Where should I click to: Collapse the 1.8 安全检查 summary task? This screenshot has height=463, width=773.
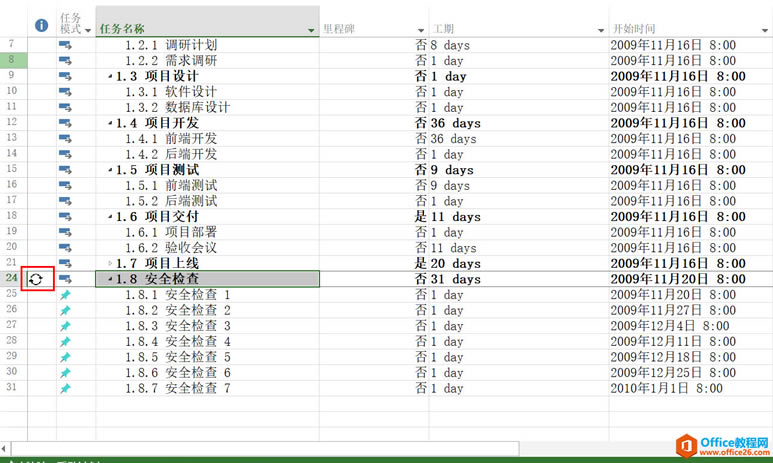tap(110, 280)
